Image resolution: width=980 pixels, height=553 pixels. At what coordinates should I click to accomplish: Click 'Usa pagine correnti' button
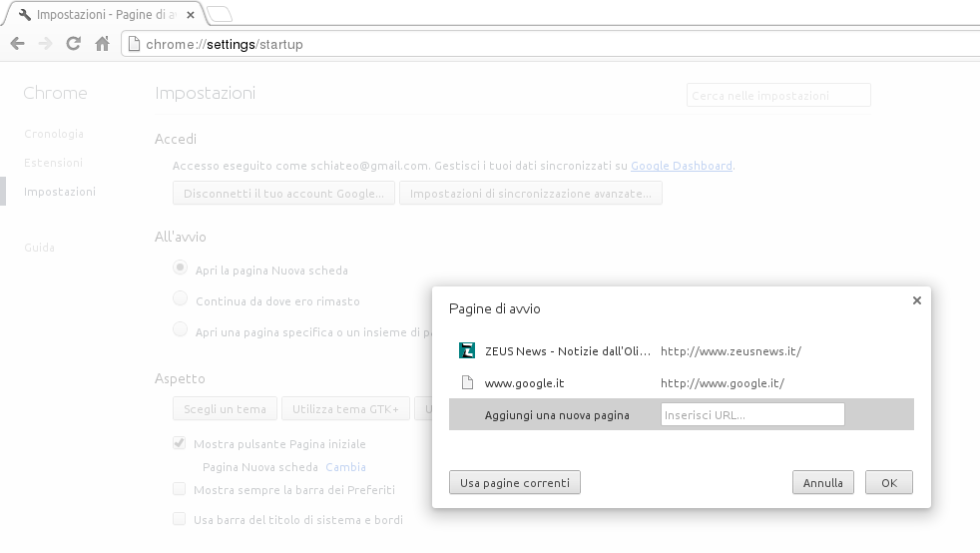click(x=514, y=482)
